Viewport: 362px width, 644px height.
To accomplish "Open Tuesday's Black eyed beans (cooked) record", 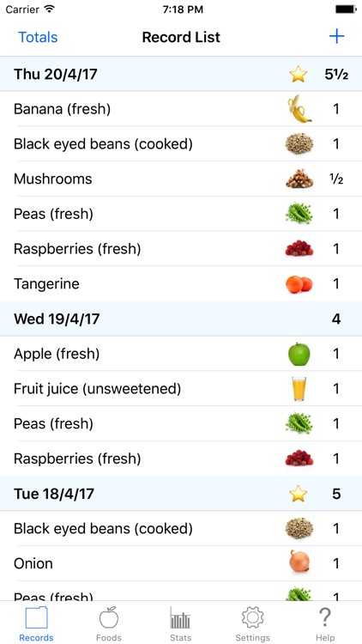I will [181, 529].
